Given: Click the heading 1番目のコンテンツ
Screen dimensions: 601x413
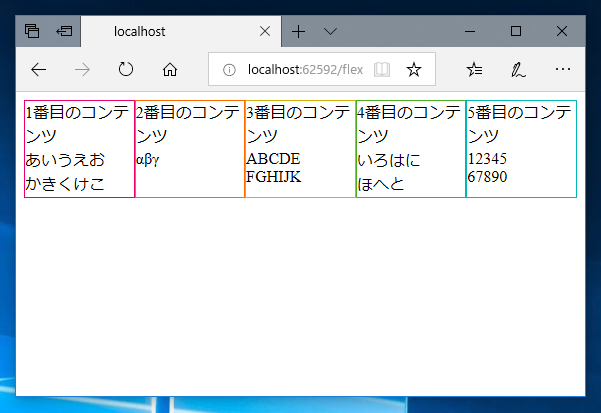Looking at the screenshot, I should pyautogui.click(x=77, y=124).
